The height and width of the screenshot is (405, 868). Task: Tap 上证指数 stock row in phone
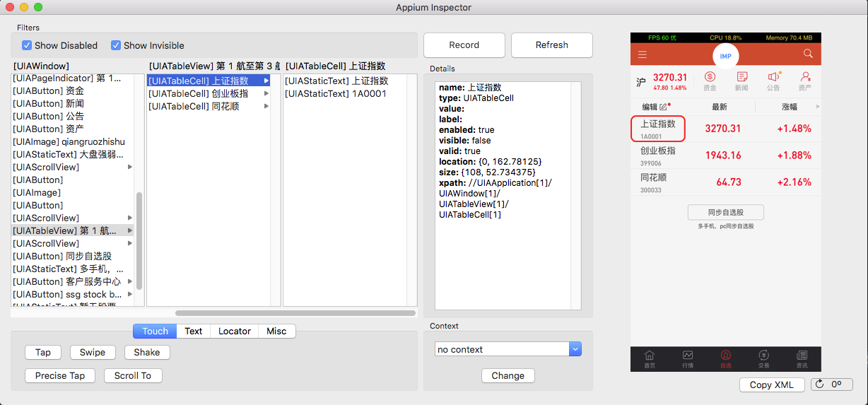(726, 129)
